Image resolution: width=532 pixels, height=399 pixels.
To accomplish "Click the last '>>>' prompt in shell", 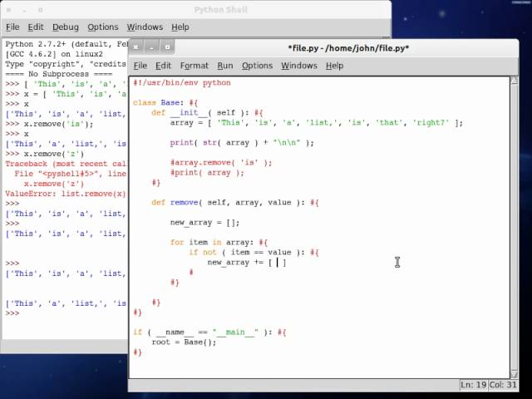I will [x=12, y=313].
